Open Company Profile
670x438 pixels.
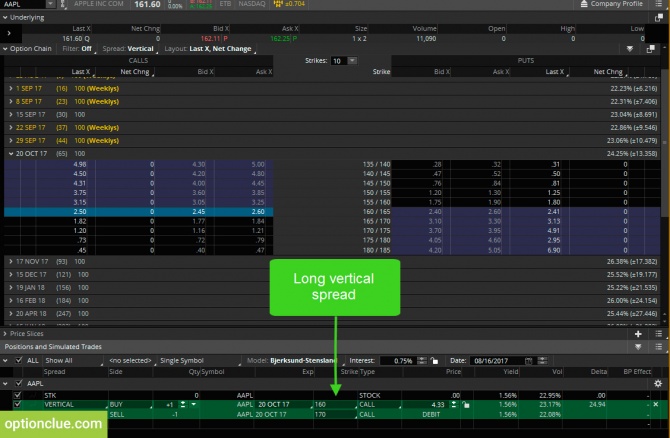point(611,4)
